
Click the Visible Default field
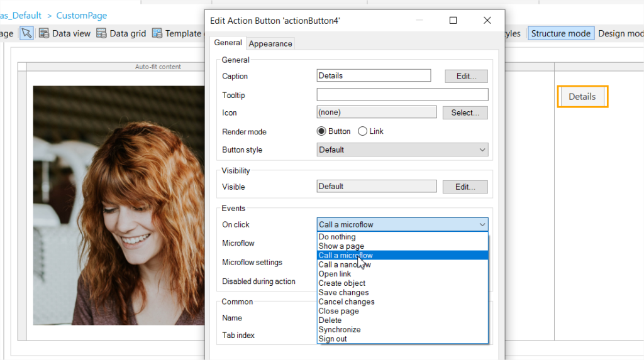(x=377, y=187)
